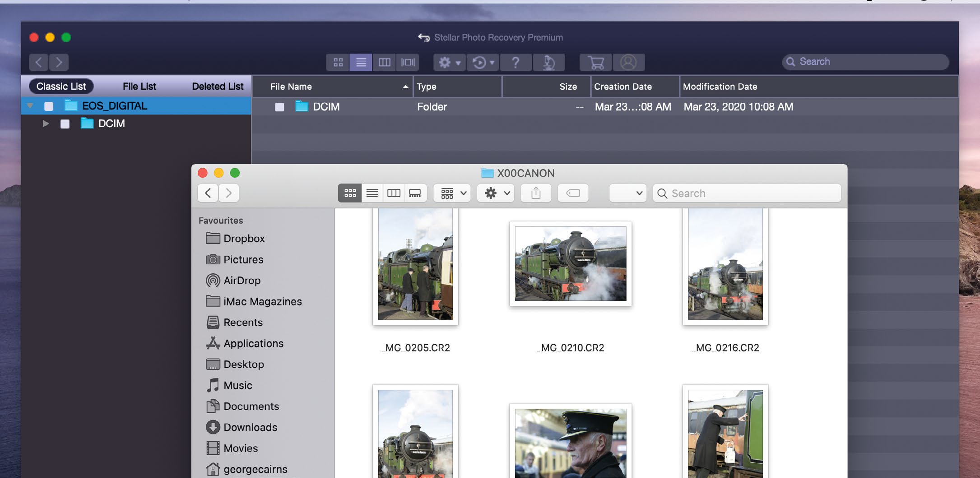The image size is (980, 478).
Task: Go forward in Stellar Photo Recovery
Action: tap(59, 62)
